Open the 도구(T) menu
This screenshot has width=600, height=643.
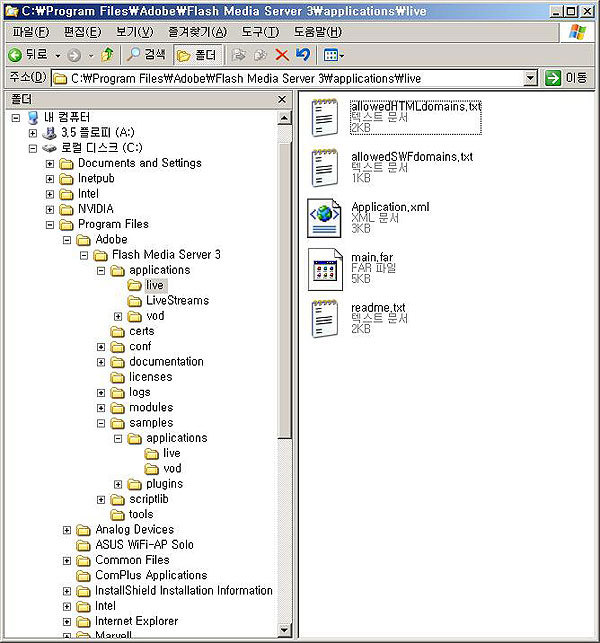(x=260, y=32)
